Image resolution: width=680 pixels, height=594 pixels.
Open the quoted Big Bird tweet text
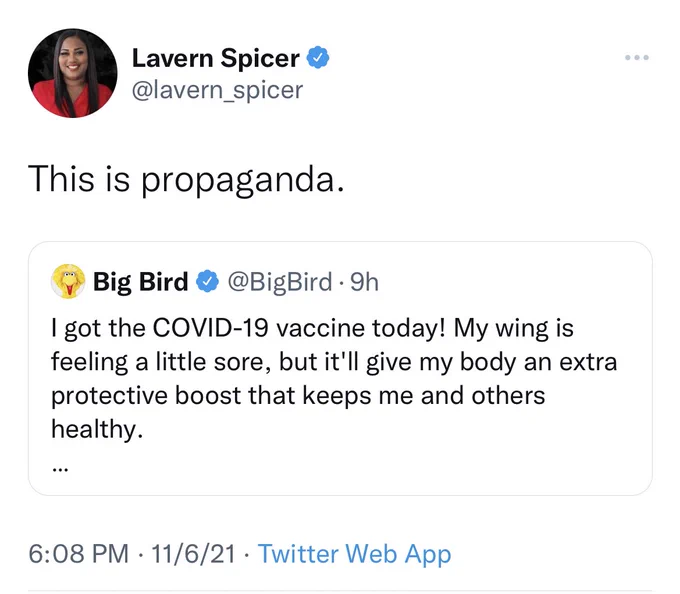[x=334, y=378]
